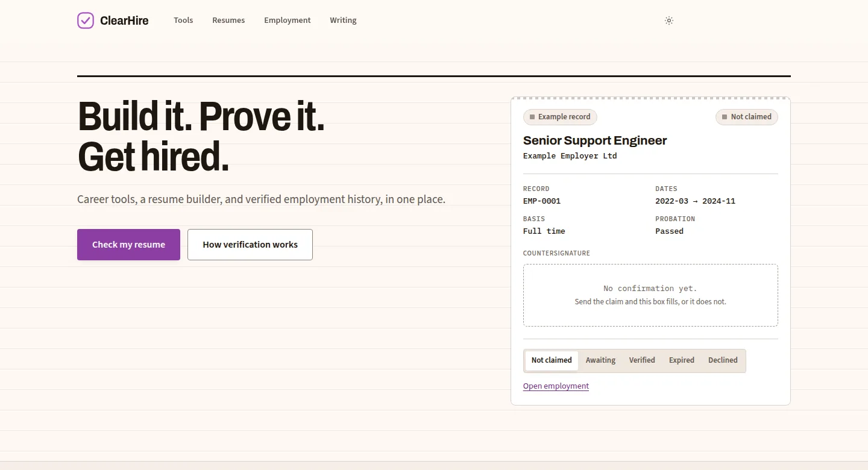Open the Tools navigation menu
The height and width of the screenshot is (470, 868).
(183, 20)
